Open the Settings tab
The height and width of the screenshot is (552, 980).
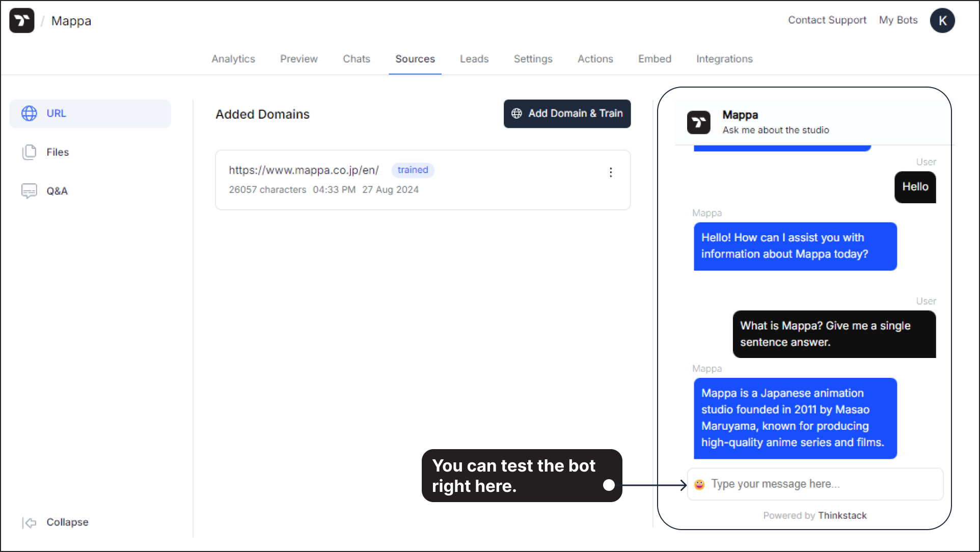point(533,59)
